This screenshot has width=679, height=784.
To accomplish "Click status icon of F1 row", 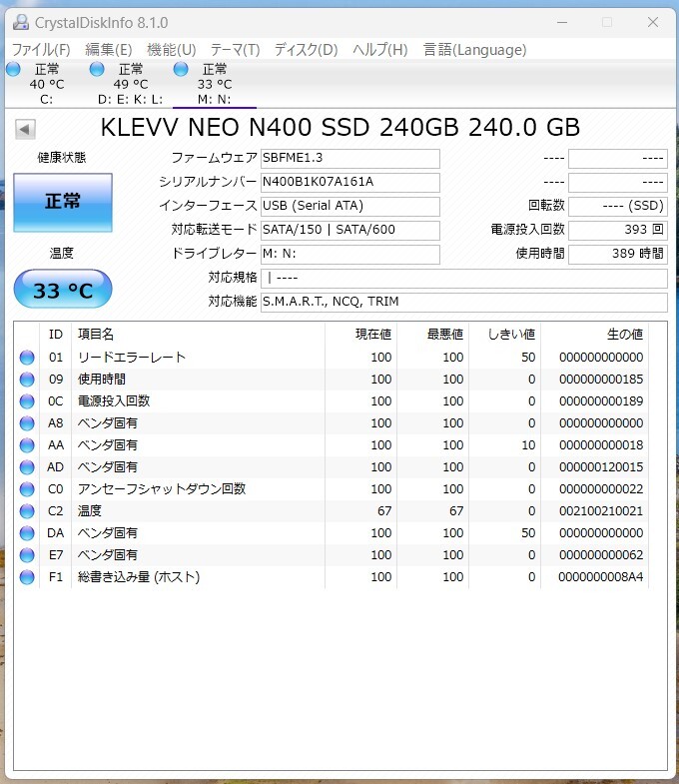I will pos(27,577).
